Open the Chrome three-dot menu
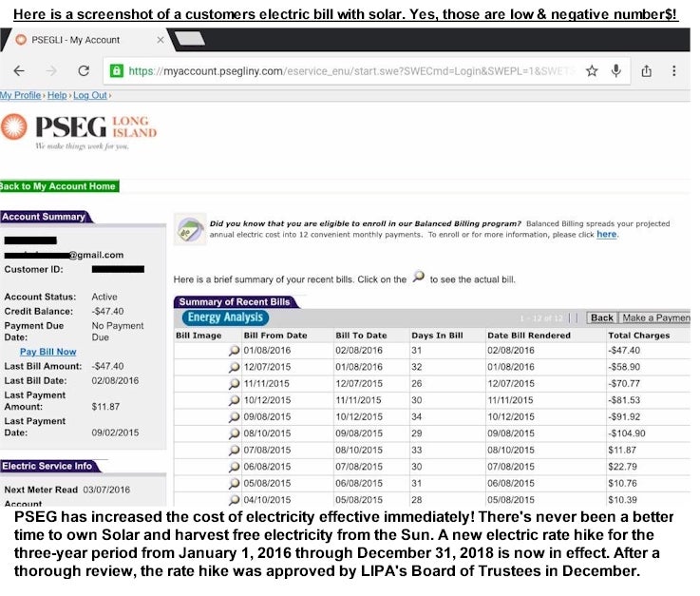This screenshot has width=700, height=596. 674,71
